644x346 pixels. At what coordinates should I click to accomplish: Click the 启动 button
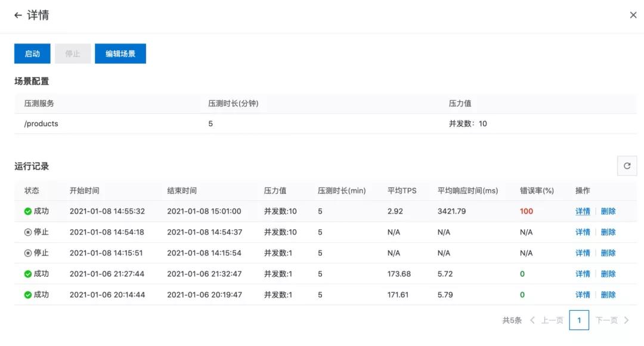tap(32, 54)
